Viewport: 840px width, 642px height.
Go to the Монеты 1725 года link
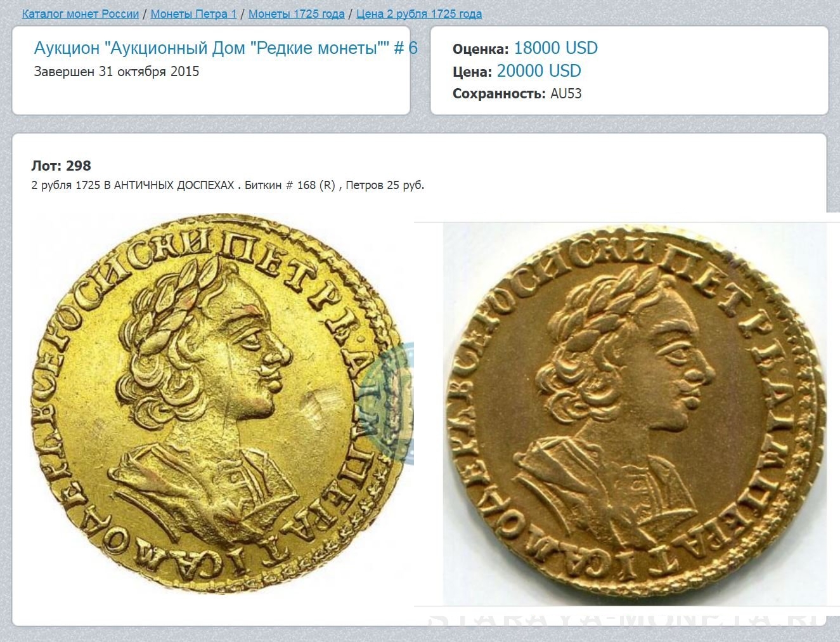(297, 14)
